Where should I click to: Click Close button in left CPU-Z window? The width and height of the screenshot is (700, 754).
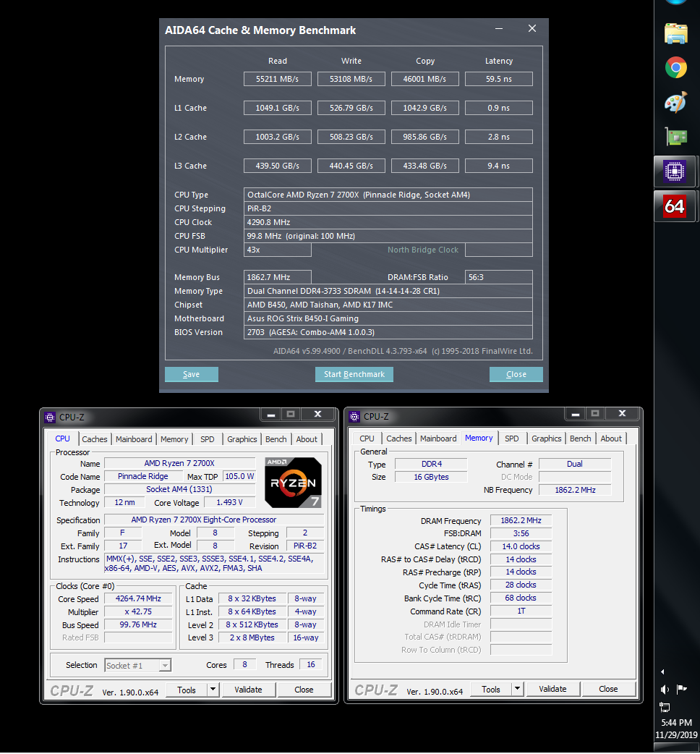click(304, 690)
